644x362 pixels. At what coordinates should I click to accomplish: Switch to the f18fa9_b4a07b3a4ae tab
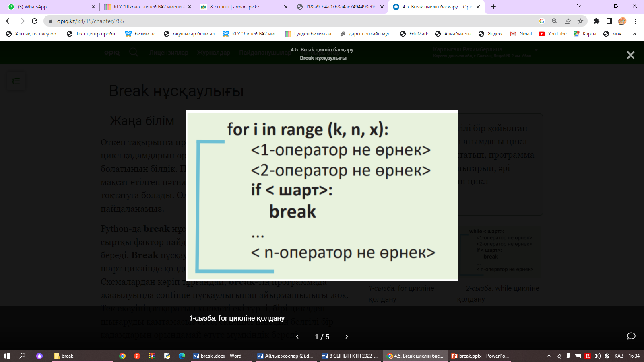(340, 7)
